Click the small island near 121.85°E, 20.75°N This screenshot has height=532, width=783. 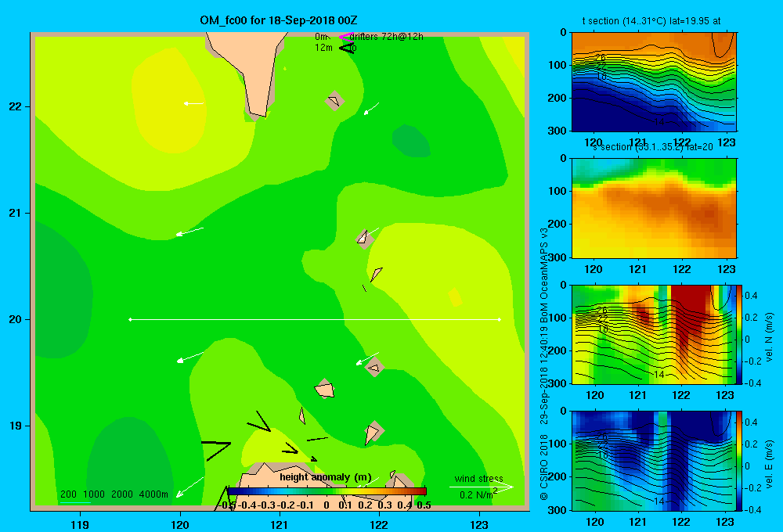[x=365, y=239]
